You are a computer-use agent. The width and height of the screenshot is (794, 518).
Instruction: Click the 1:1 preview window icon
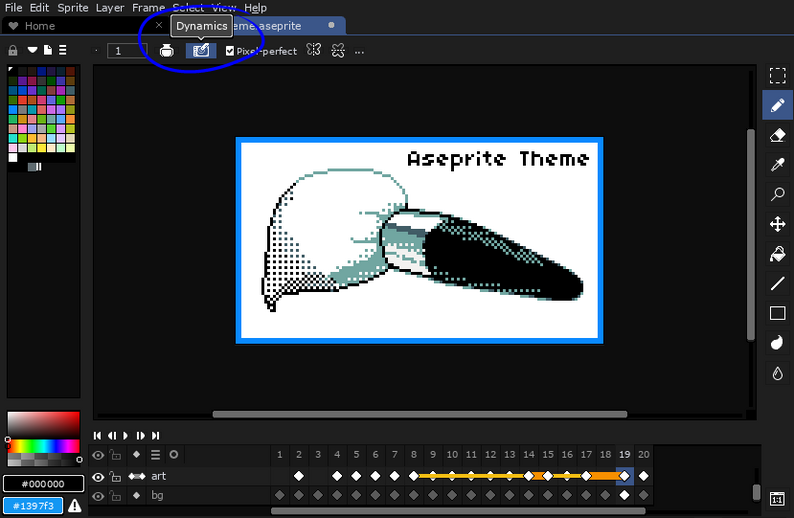(x=777, y=499)
